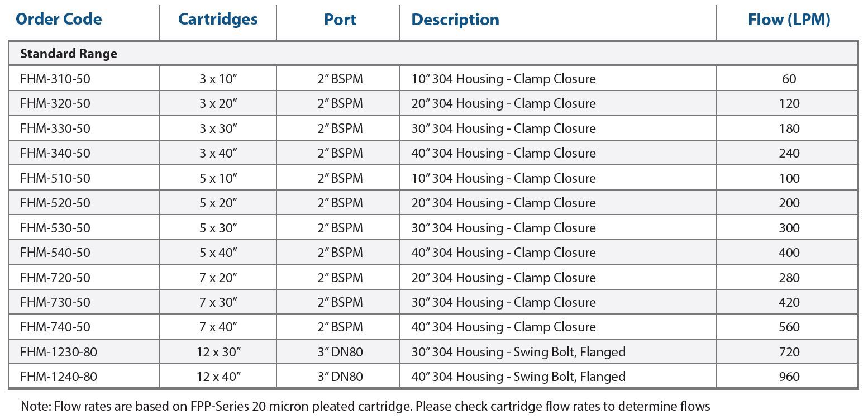Select the 7 x 20" cartridges cell
Viewport: 868px width, 419px height.
pos(218,278)
